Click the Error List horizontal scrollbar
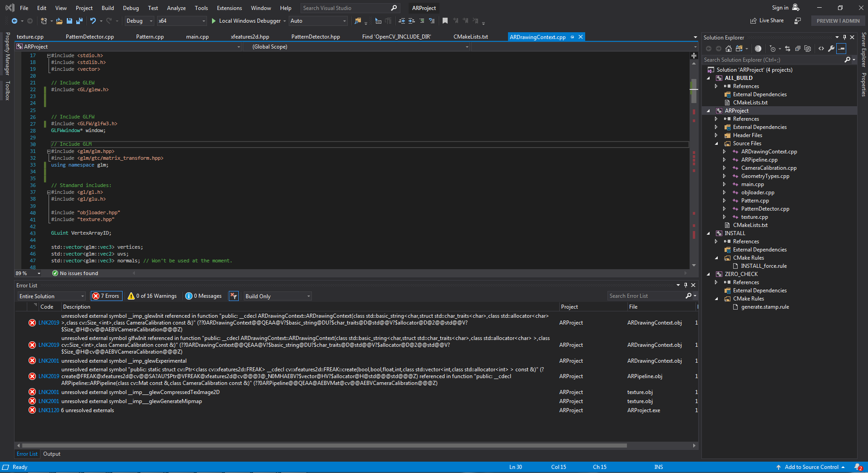Image resolution: width=868 pixels, height=473 pixels. click(325, 446)
